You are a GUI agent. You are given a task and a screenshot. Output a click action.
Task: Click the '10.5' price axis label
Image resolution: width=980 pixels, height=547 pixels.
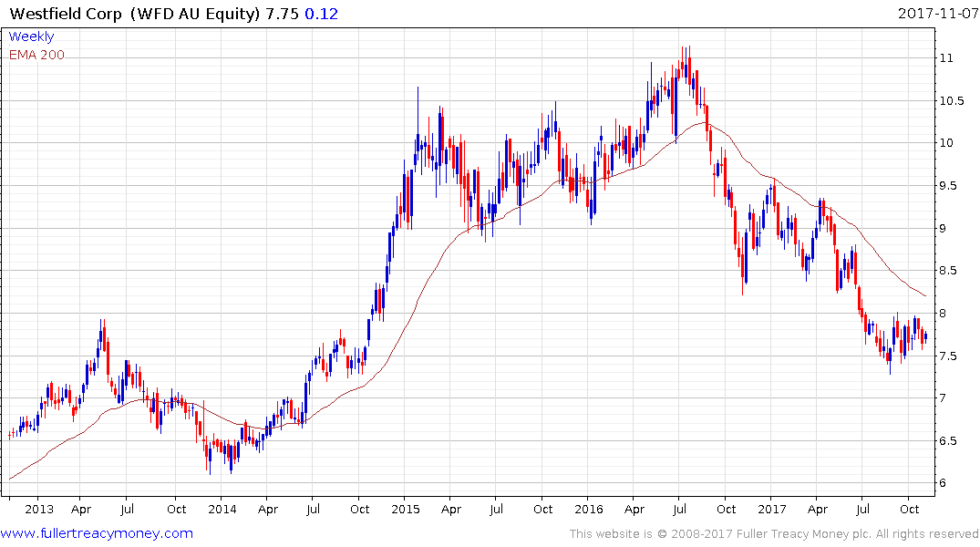(951, 100)
